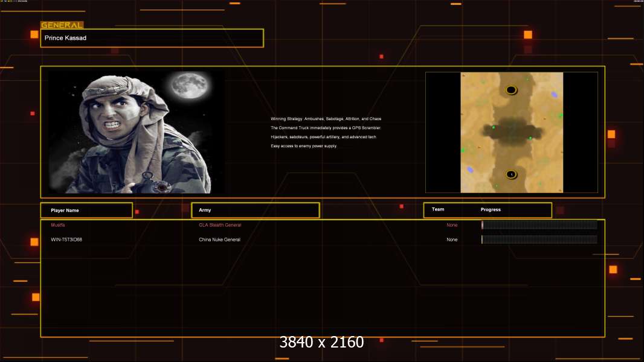Click player name Mustfa
Screen dimensions: 644x362
(x=58, y=225)
